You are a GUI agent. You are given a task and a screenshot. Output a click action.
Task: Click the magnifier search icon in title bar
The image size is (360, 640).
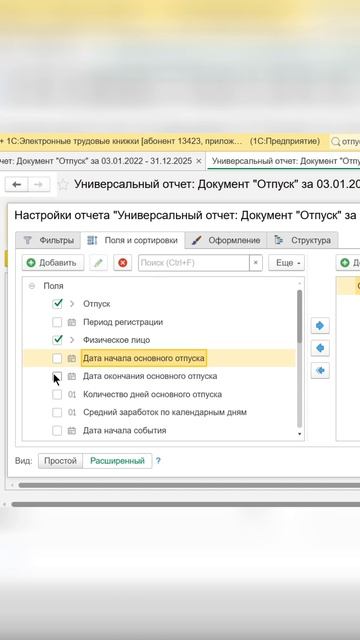tap(336, 142)
